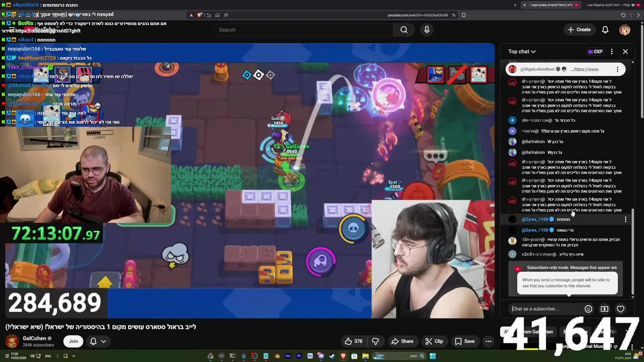The width and height of the screenshot is (644, 362).
Task: Dislike the video
Action: 375,341
